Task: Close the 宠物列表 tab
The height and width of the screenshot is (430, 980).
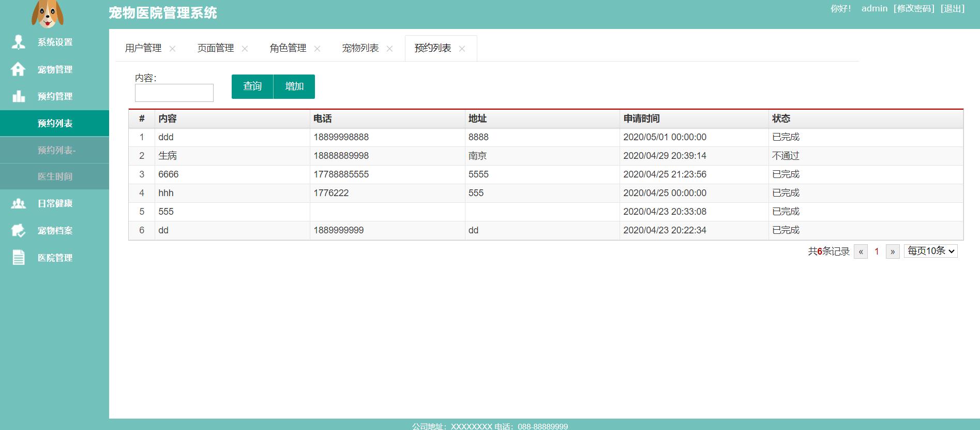Action: 389,49
